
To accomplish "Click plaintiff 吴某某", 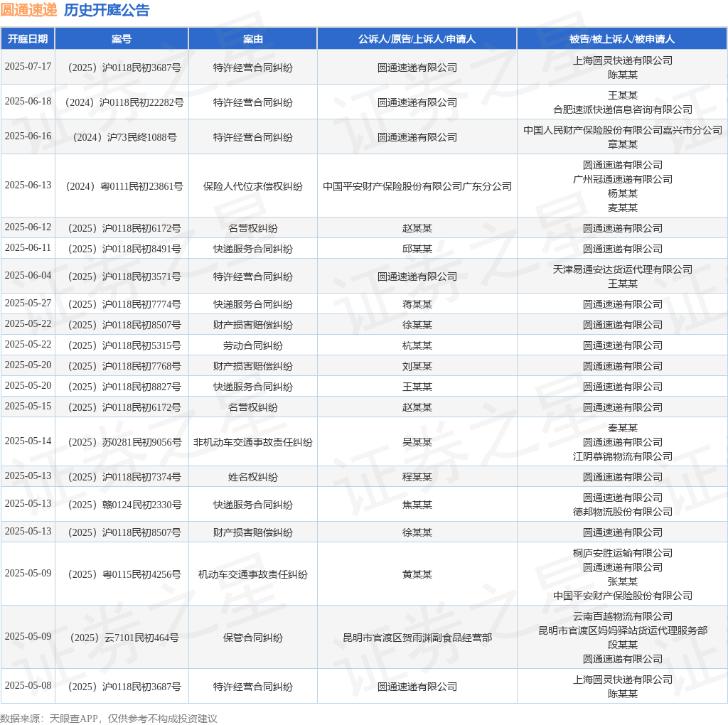I will click(x=417, y=442).
